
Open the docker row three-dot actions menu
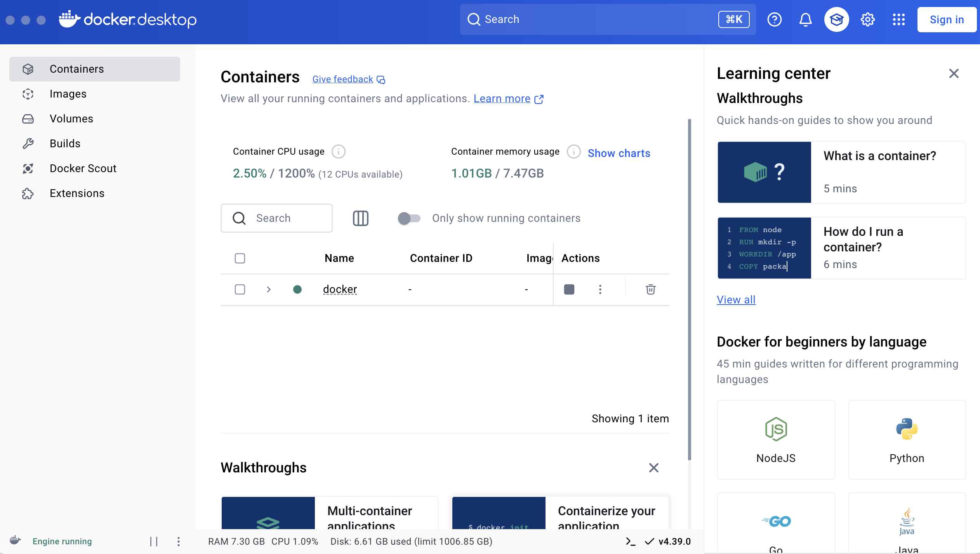tap(600, 289)
